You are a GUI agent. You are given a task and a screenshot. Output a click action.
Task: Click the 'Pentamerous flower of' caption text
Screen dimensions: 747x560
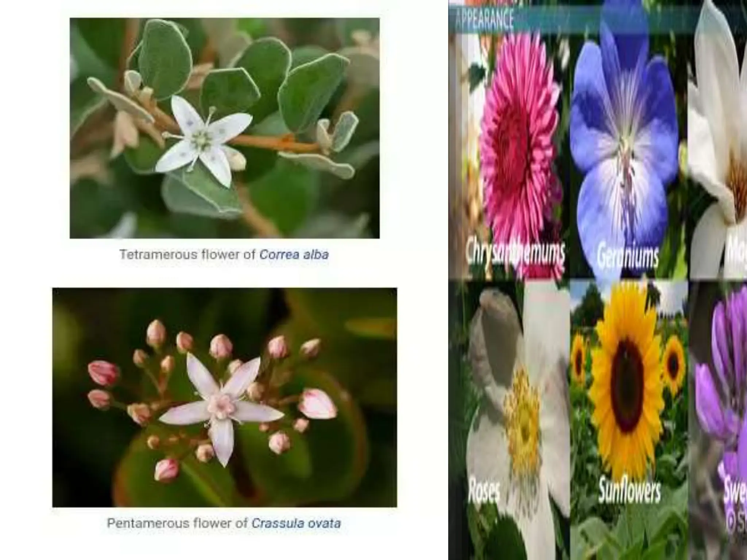click(177, 523)
